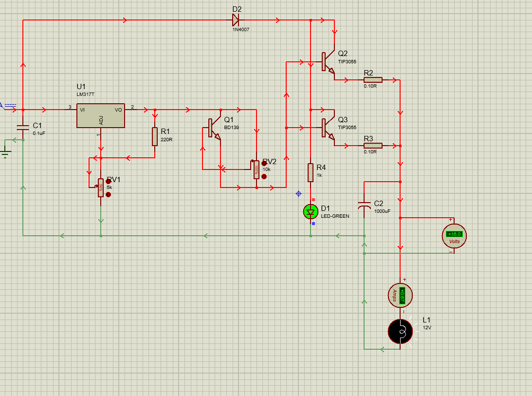Click the LM317T part label

click(x=86, y=94)
